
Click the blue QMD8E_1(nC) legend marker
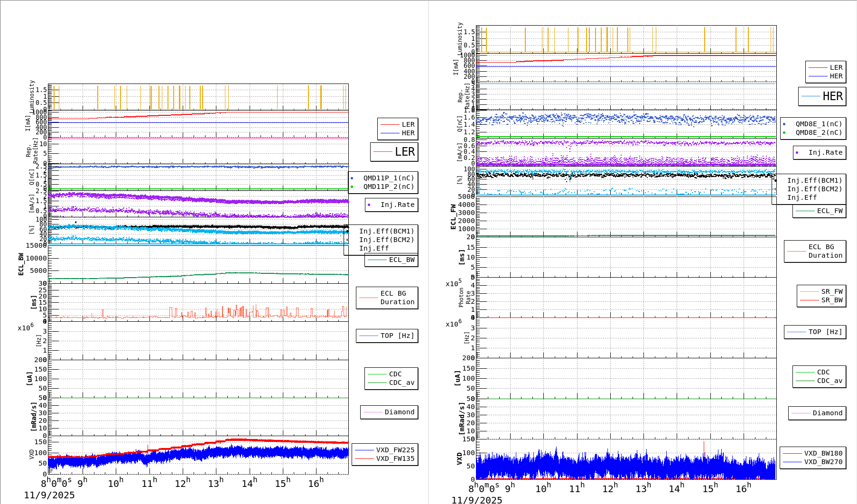point(784,124)
